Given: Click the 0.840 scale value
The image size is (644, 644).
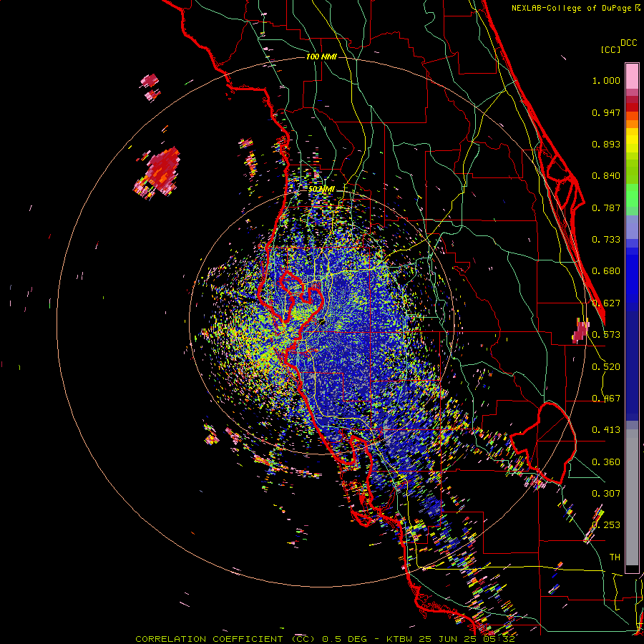Looking at the screenshot, I should click(606, 176).
